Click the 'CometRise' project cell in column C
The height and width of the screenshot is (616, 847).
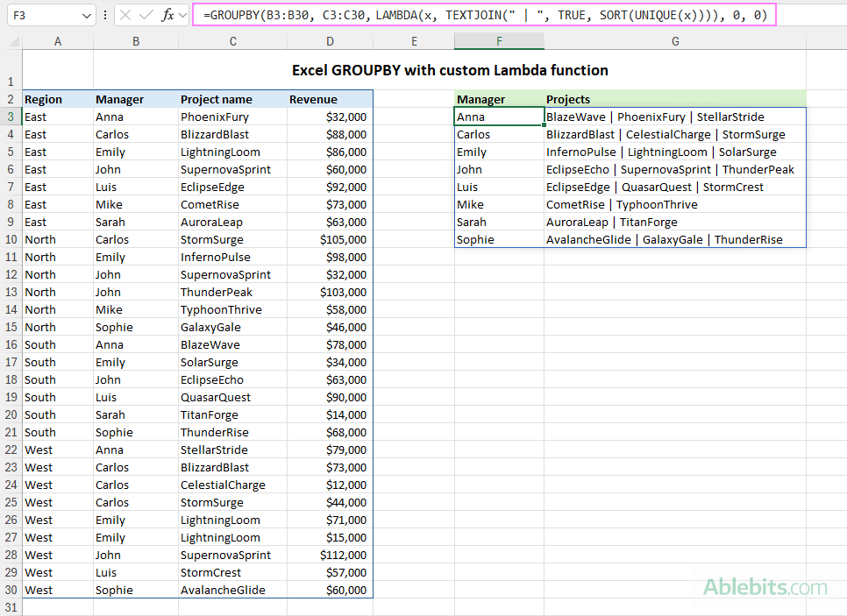pyautogui.click(x=233, y=205)
